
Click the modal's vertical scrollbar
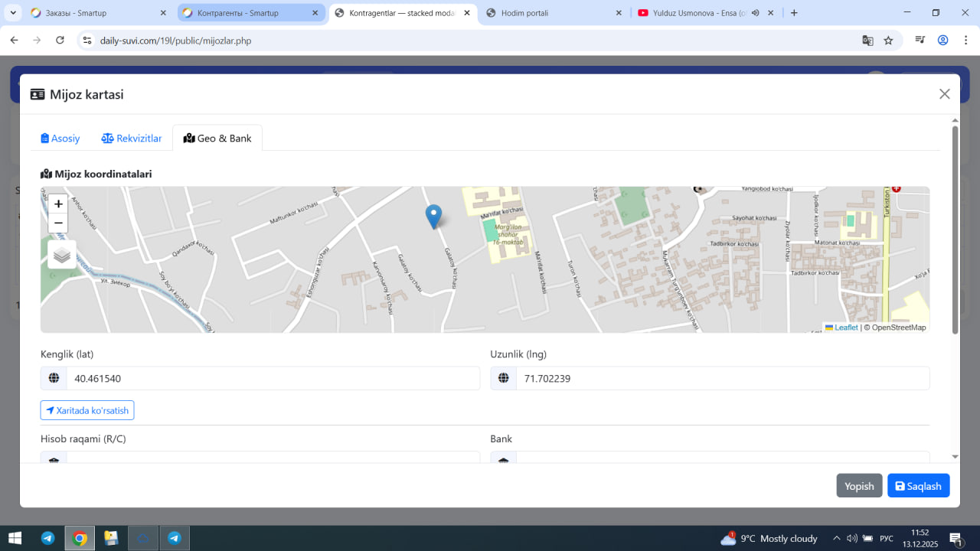point(955,230)
